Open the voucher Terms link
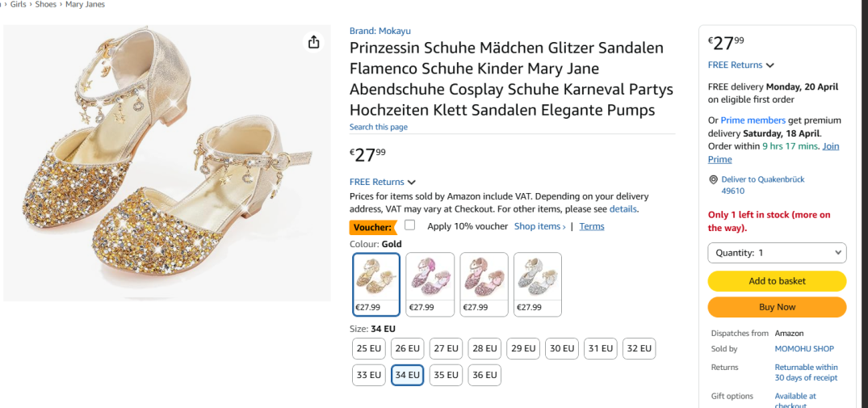868x408 pixels. point(592,226)
